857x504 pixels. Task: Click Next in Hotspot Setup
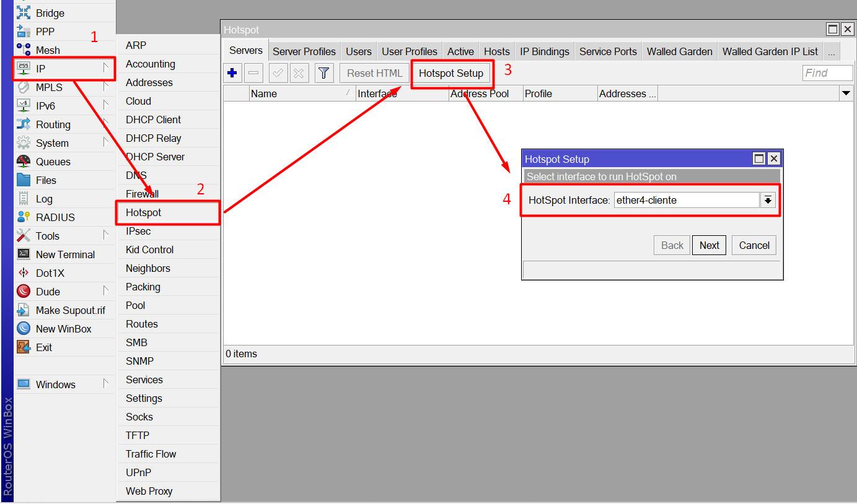tap(709, 245)
